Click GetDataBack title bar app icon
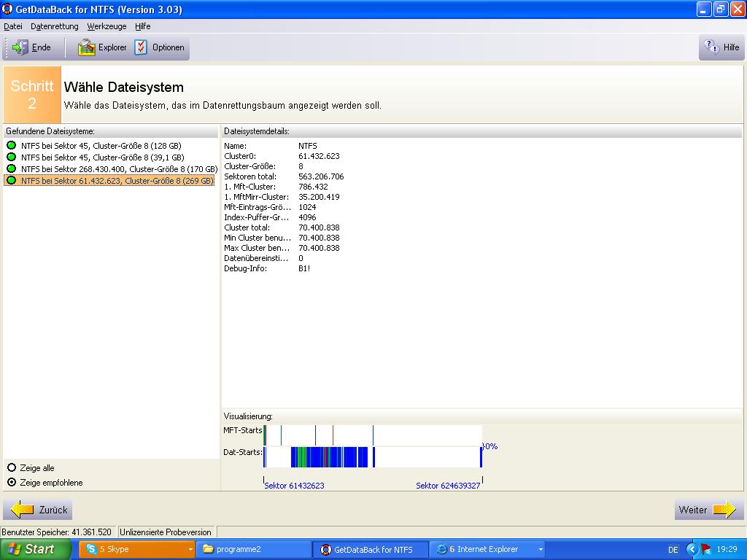Viewport: 747px width, 560px height. point(7,9)
